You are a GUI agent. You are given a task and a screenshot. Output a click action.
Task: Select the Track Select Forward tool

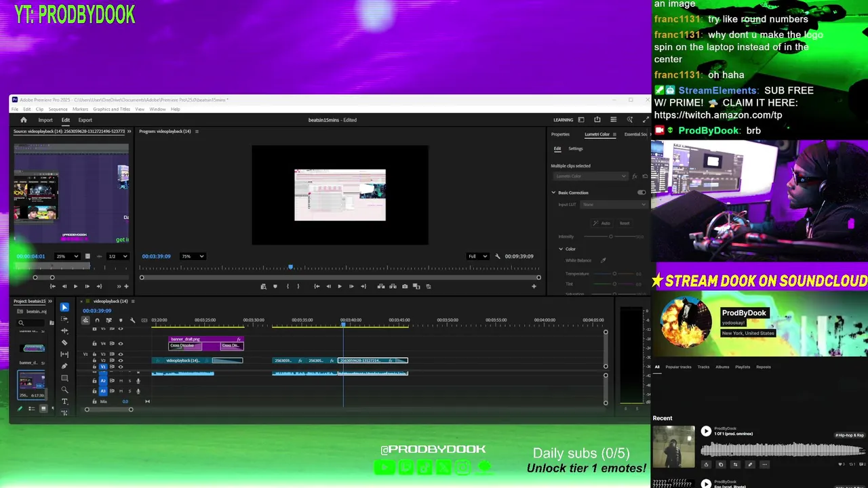tap(64, 319)
